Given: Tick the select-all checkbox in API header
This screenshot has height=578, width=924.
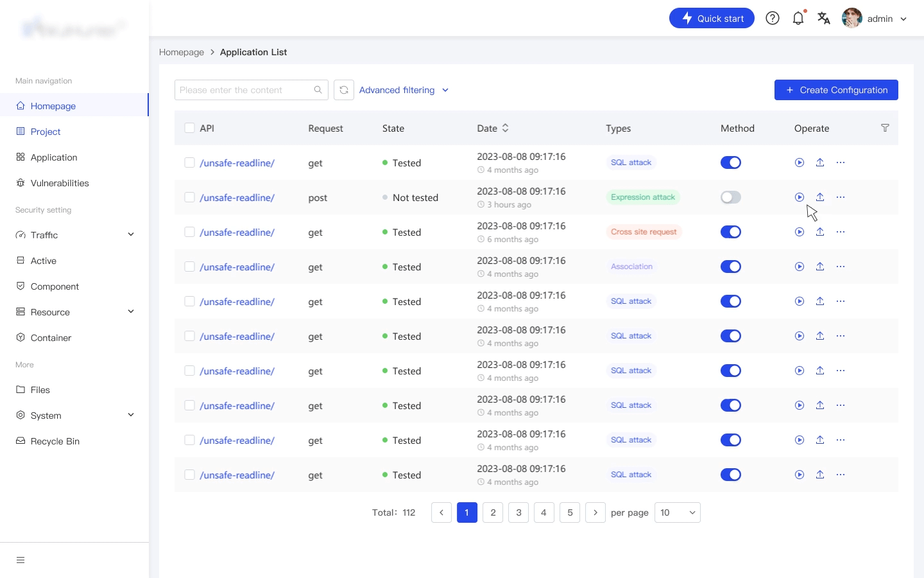Looking at the screenshot, I should pos(189,128).
